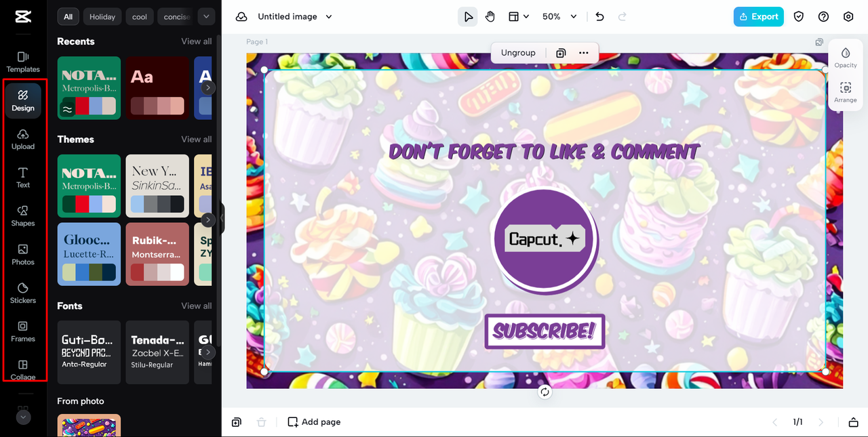View all Fonts
This screenshot has width=868, height=437.
pyautogui.click(x=197, y=306)
